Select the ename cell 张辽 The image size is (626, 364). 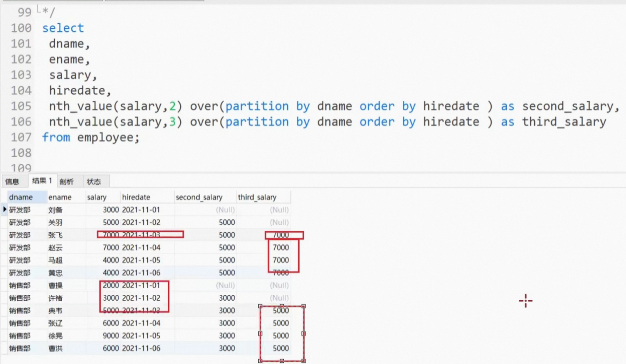coord(56,323)
